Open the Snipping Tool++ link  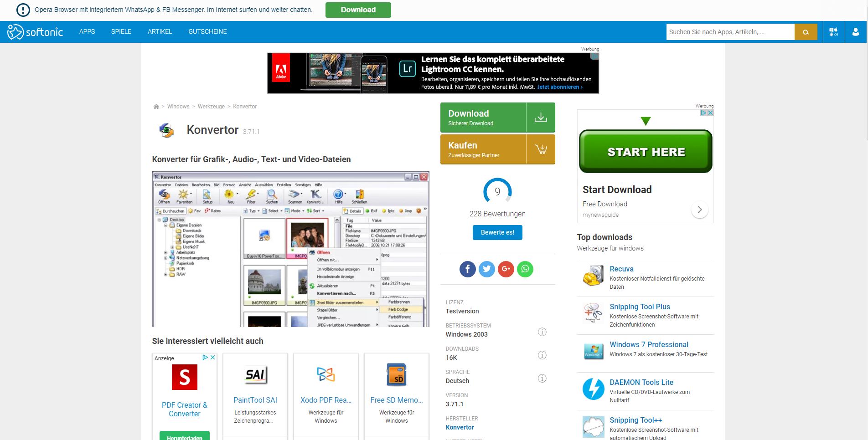[x=636, y=420]
